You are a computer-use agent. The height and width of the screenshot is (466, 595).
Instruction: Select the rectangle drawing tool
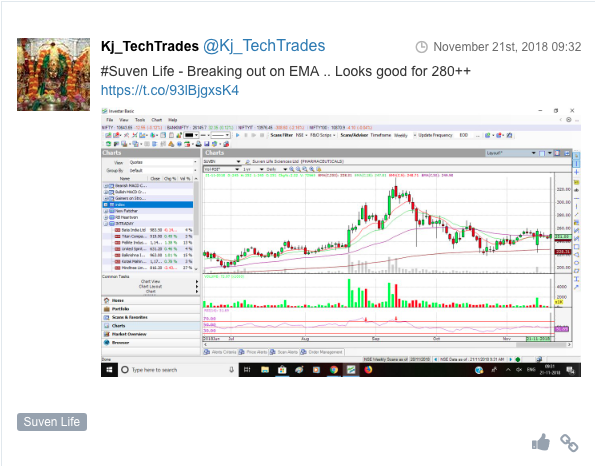coord(576,247)
